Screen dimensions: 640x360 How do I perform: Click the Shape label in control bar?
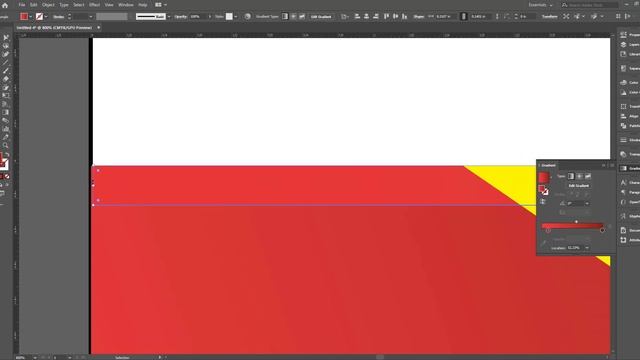[x=419, y=17]
